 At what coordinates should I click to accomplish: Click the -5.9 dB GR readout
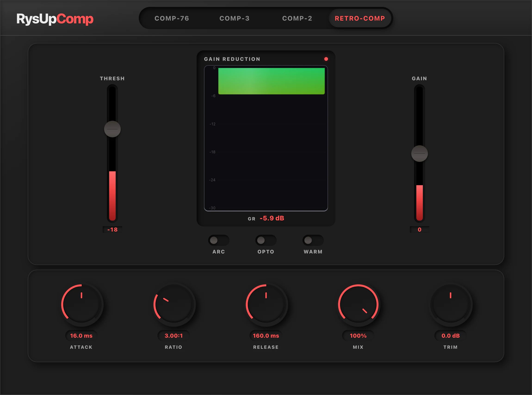[272, 218]
